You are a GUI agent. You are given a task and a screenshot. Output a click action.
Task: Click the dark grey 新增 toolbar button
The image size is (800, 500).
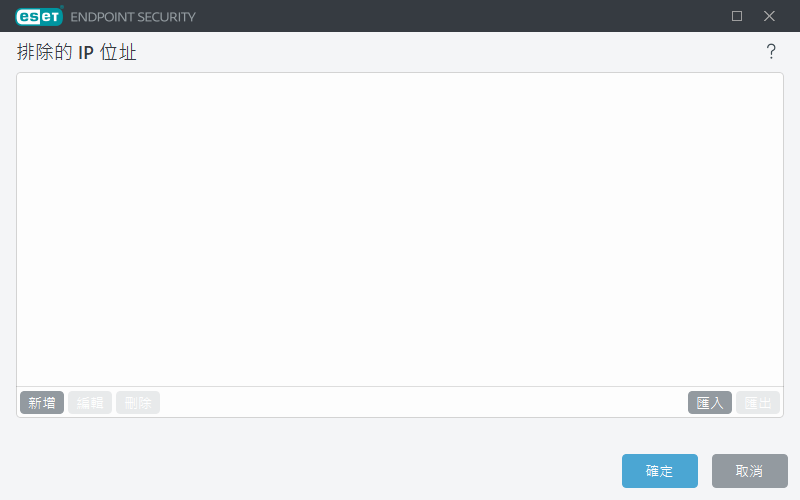42,403
